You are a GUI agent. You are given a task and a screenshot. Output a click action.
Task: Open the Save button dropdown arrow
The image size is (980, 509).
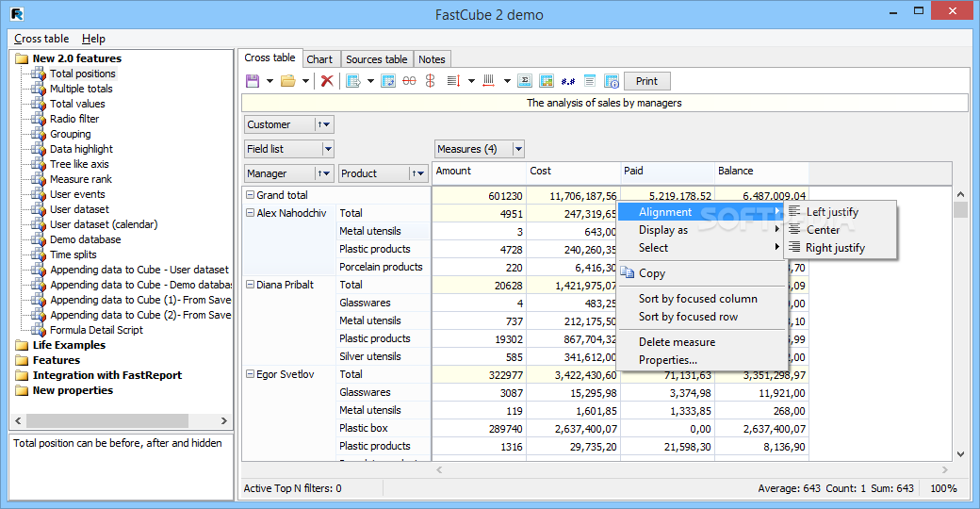point(269,81)
